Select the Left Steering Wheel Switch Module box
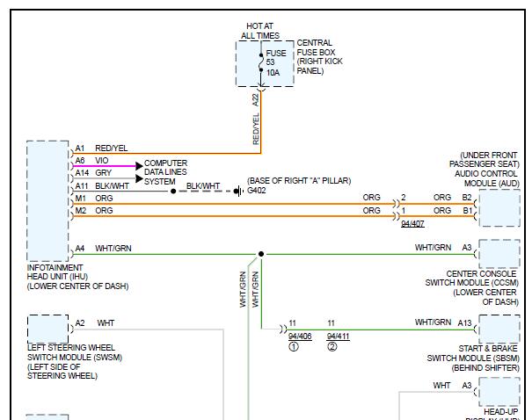The height and width of the screenshot is (420, 532). (x=47, y=329)
